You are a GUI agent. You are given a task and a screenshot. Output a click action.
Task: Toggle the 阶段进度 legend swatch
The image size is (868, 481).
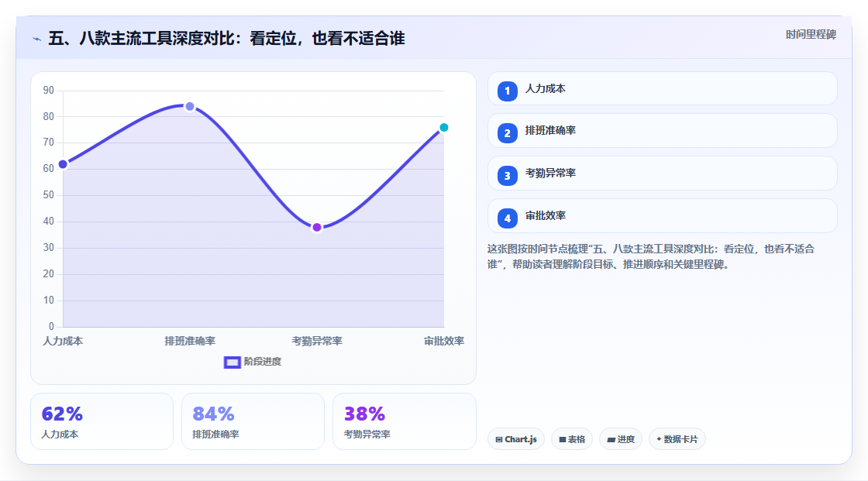pyautogui.click(x=232, y=362)
